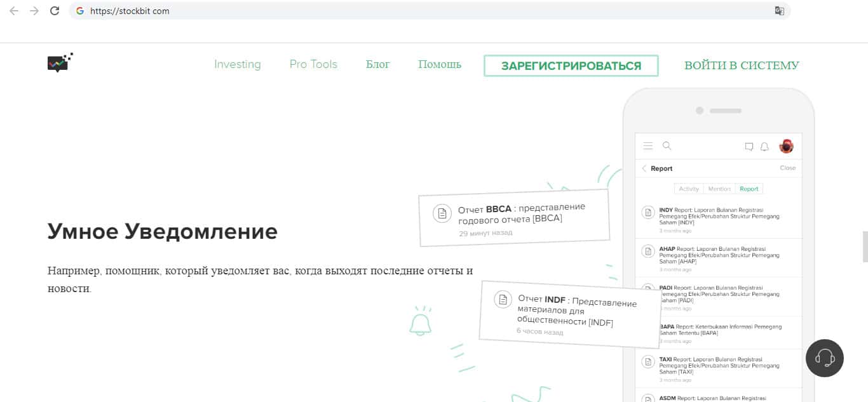868x402 pixels.
Task: Click the document icon in BBCA card
Action: pyautogui.click(x=442, y=213)
